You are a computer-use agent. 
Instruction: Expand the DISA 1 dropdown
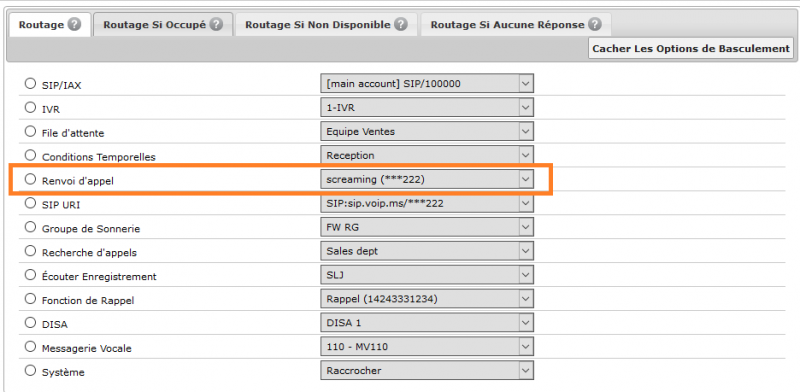click(x=427, y=323)
